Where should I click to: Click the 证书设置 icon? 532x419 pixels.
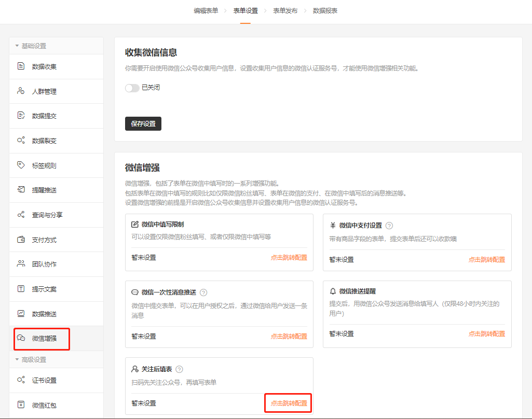point(21,380)
